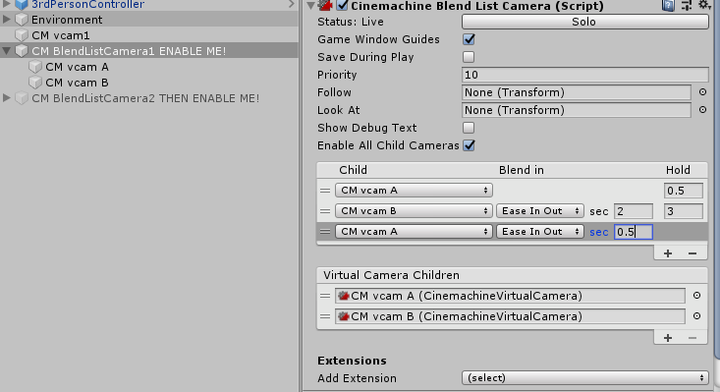Click the 3rdPersonController prefab cube icon

pos(21,5)
